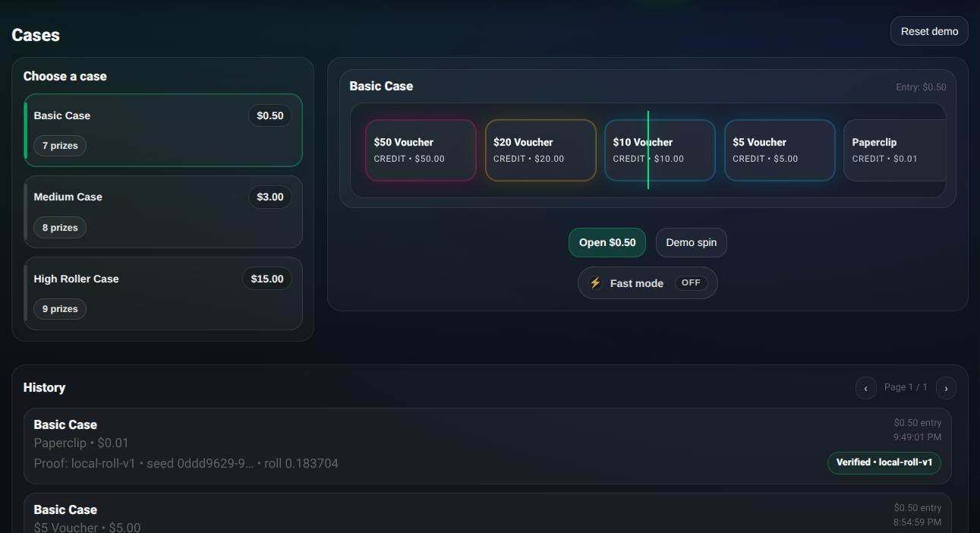Go to previous history page arrow
This screenshot has height=533, width=980.
pyautogui.click(x=865, y=388)
